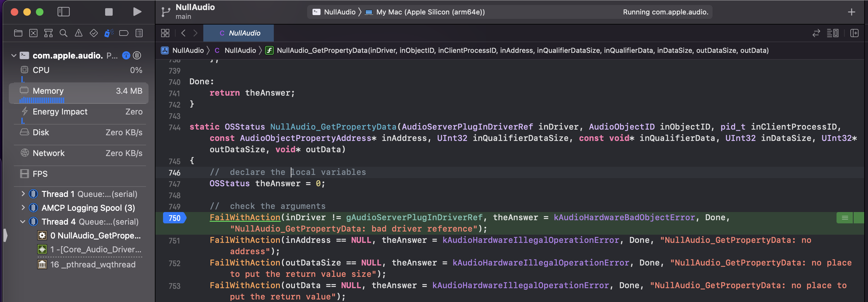Click the My Mac run destination

point(430,12)
